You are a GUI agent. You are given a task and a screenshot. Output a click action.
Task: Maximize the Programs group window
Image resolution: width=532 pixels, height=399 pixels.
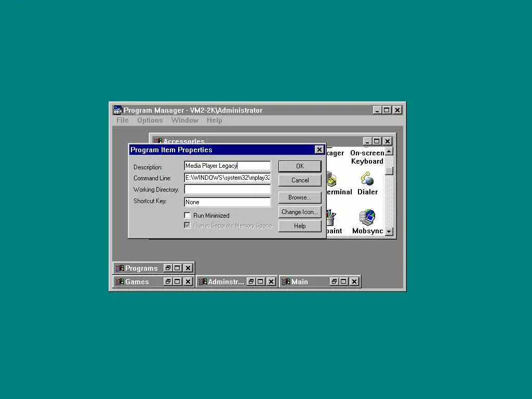pyautogui.click(x=178, y=268)
